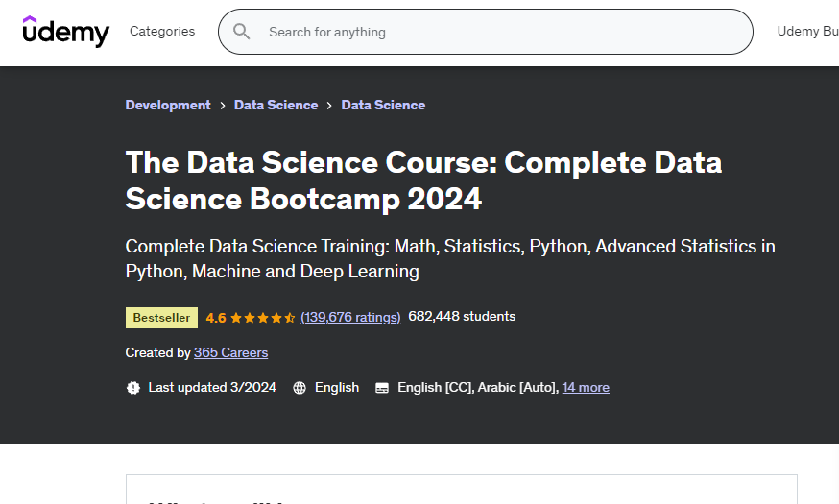Click the last updated badge icon
Viewport: 839px width, 504px height.
pos(133,388)
